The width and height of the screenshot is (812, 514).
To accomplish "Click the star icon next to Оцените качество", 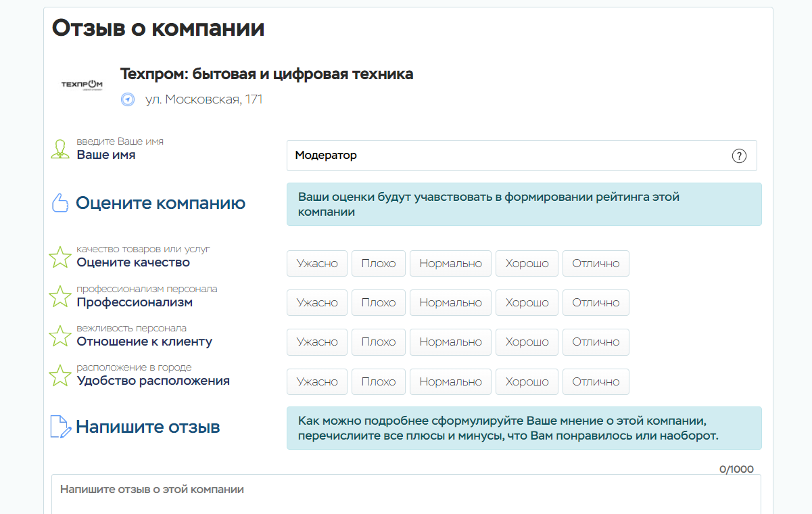I will 60,257.
